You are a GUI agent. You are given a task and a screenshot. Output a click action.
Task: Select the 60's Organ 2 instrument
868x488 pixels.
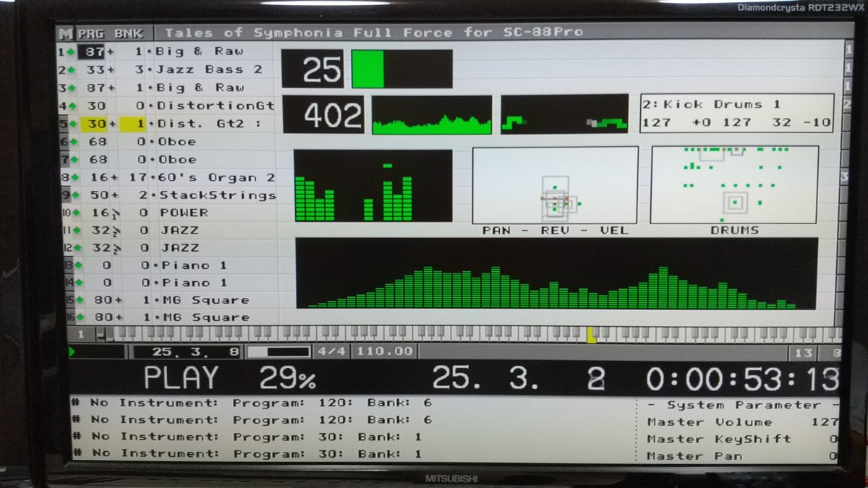(x=215, y=178)
